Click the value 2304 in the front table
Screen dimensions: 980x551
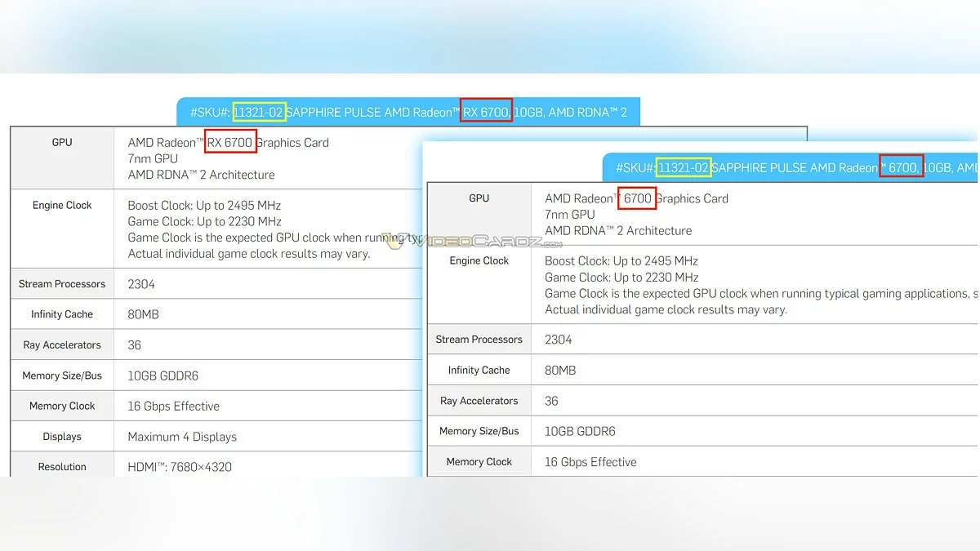tap(559, 340)
